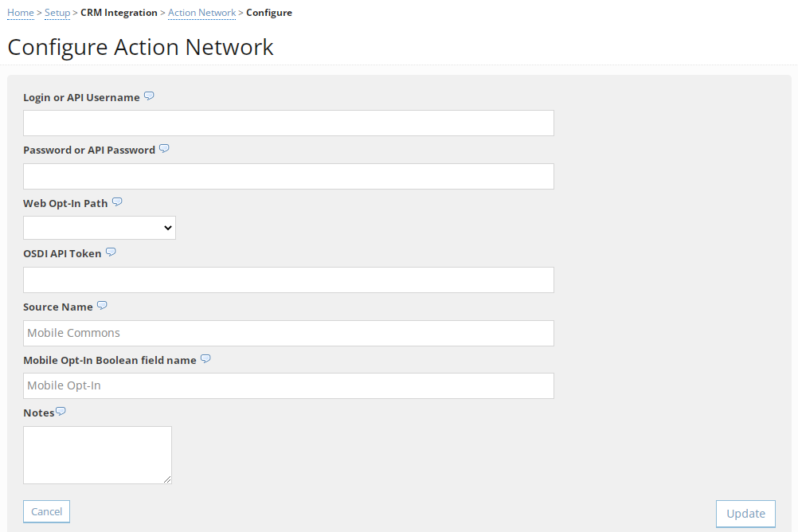Open the OSDI API Token help bubble

pyautogui.click(x=111, y=252)
